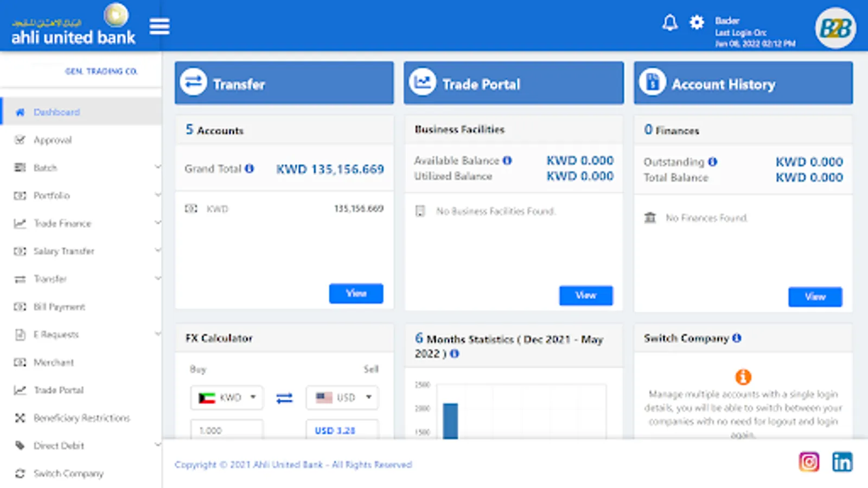Click the refresh icon beside Switch Company in the sidebar
The height and width of the screenshot is (488, 868).
(20, 473)
